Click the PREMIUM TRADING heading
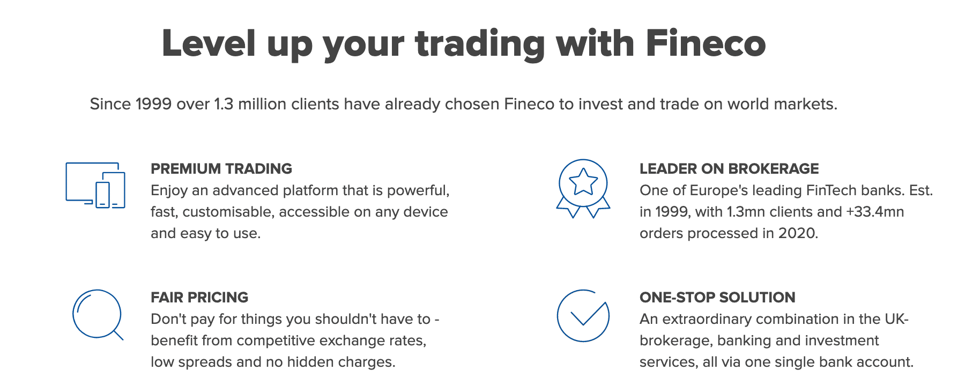This screenshot has height=385, width=980. [x=221, y=169]
